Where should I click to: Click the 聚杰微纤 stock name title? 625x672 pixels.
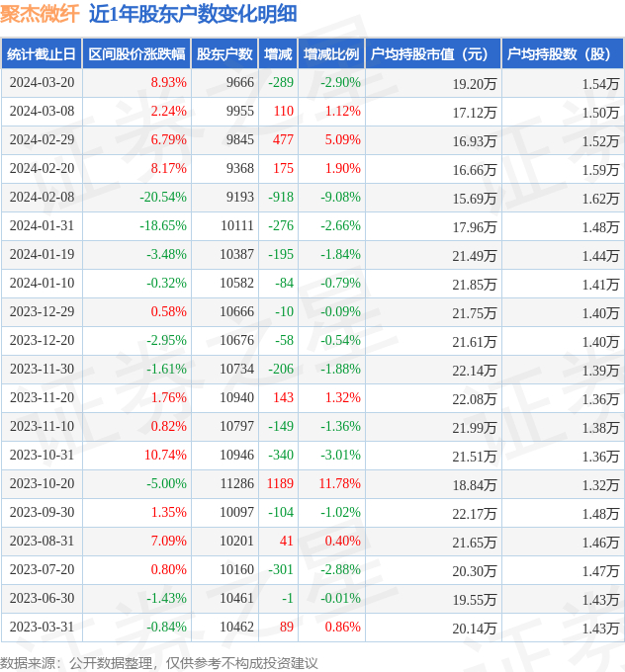[41, 14]
